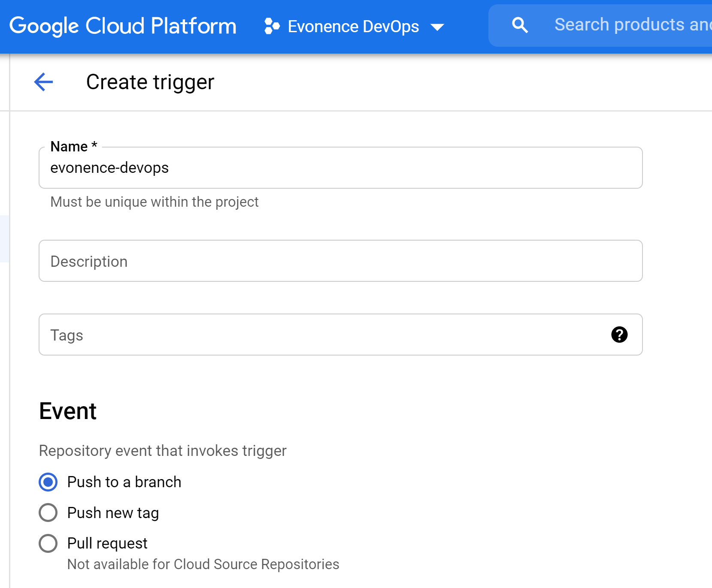The image size is (712, 588).
Task: Click the Event section heading
Action: click(68, 411)
